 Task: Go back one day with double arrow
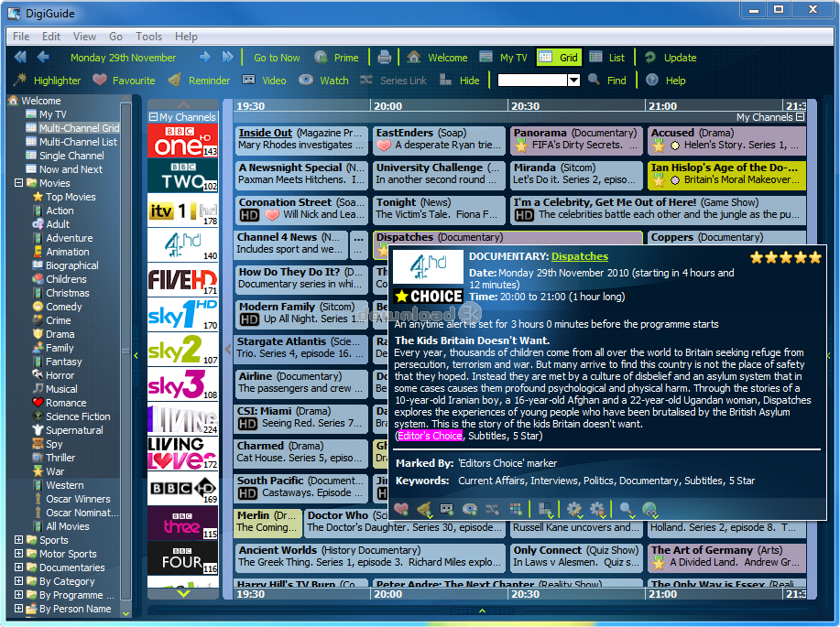pos(20,57)
